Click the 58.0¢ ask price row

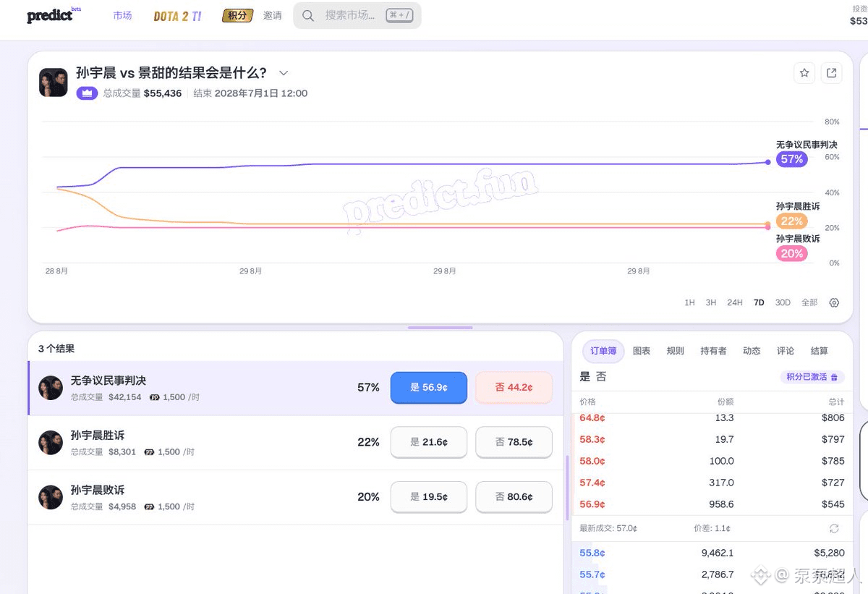tap(712, 461)
